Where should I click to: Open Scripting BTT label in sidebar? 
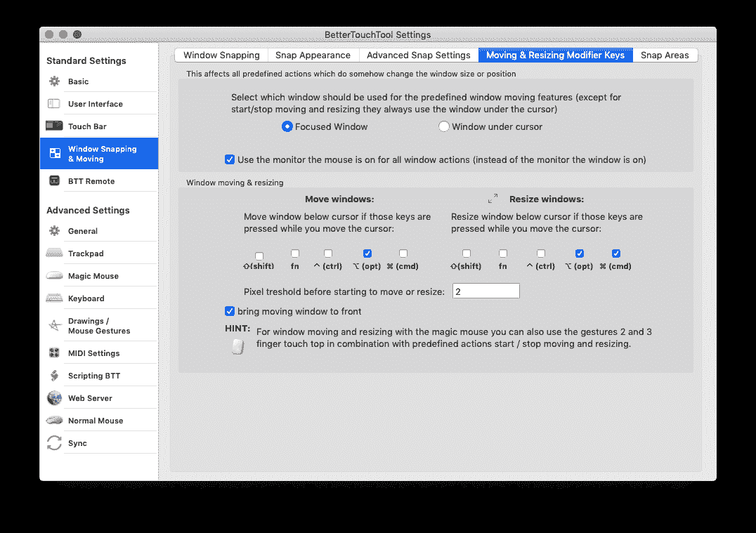94,376
